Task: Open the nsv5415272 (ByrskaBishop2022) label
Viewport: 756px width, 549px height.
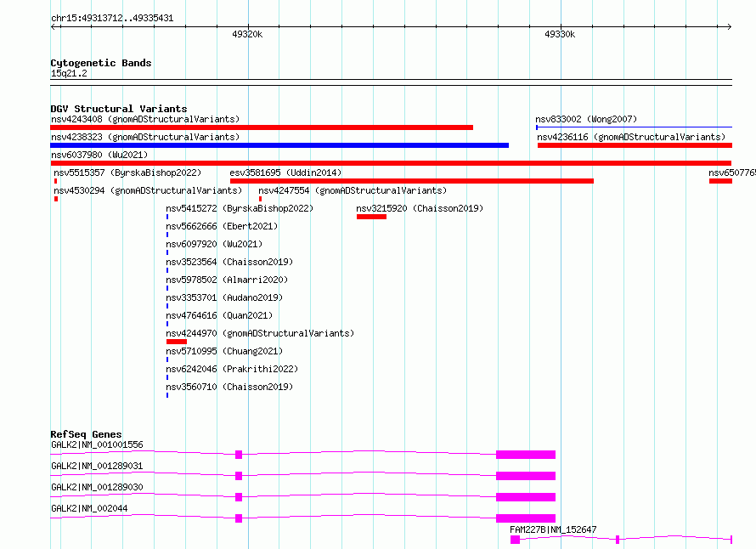Action: tap(240, 208)
